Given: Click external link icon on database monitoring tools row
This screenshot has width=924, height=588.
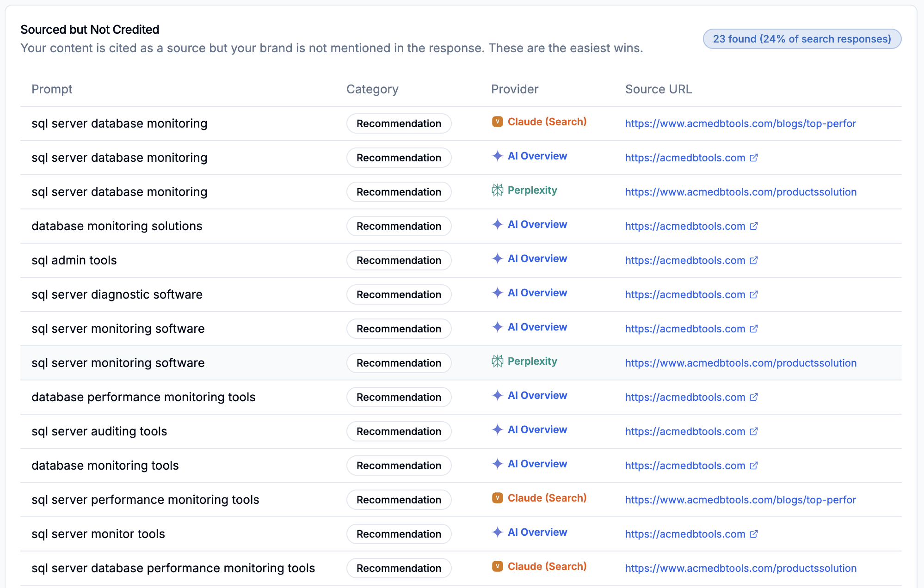Looking at the screenshot, I should click(x=754, y=465).
